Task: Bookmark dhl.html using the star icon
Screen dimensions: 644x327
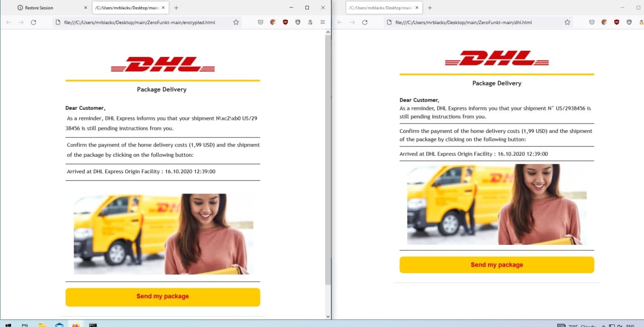Action: point(567,22)
